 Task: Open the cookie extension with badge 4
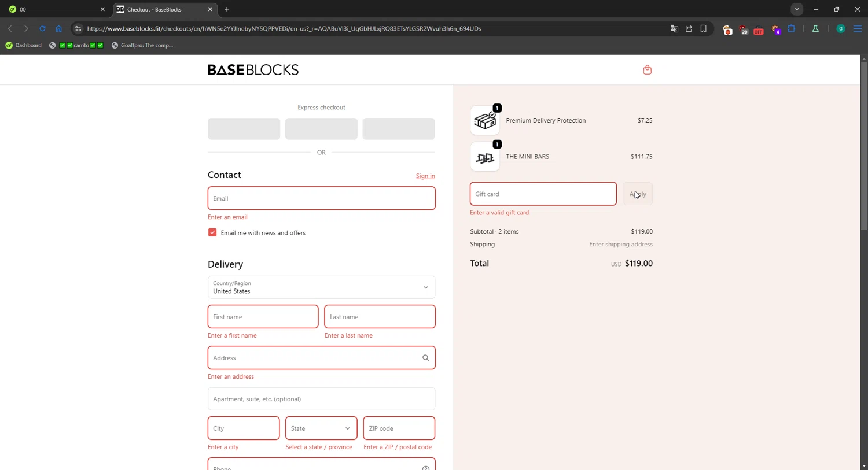tap(775, 29)
